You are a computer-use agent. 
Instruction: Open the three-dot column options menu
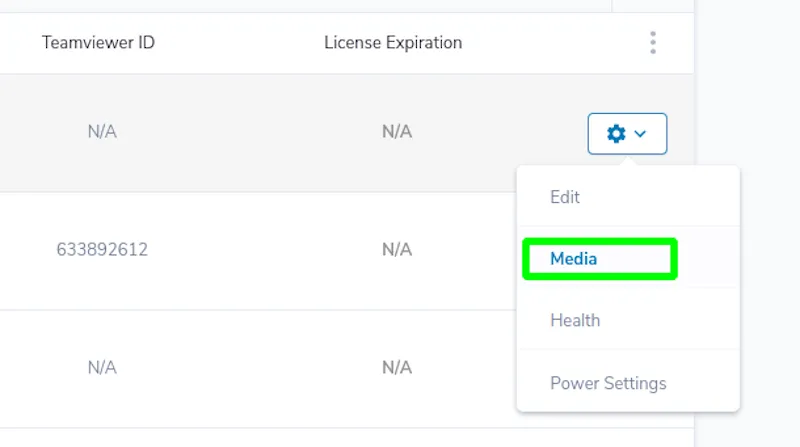tap(653, 42)
